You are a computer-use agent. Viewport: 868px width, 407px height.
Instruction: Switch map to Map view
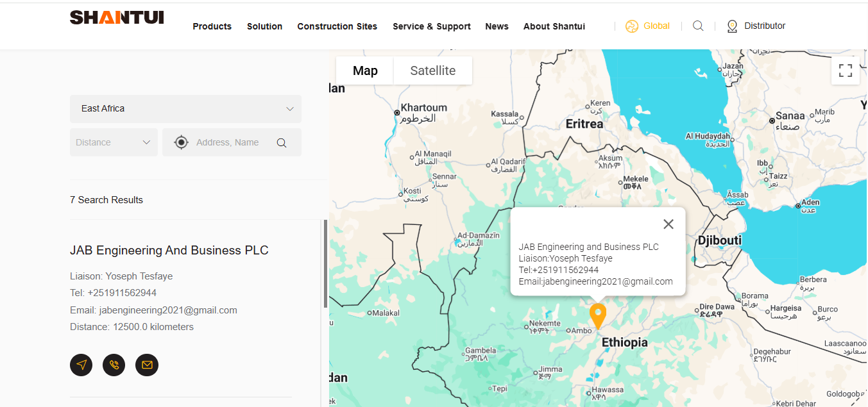[365, 71]
